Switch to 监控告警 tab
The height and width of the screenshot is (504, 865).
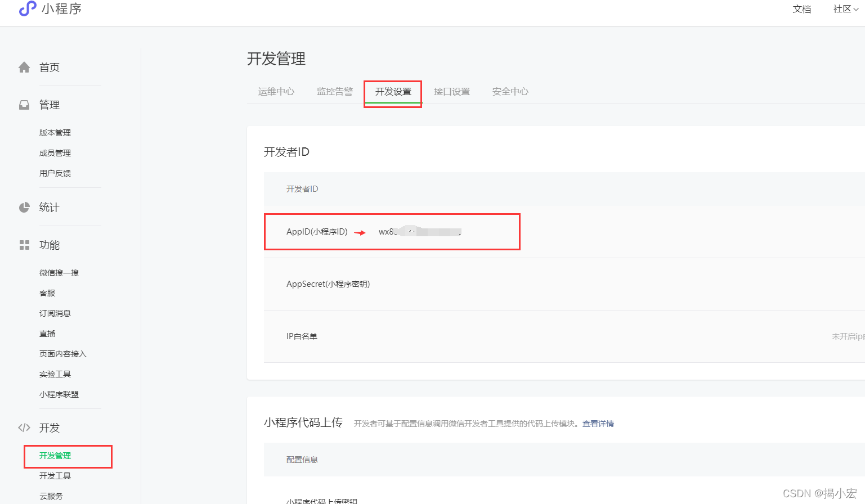coord(335,91)
